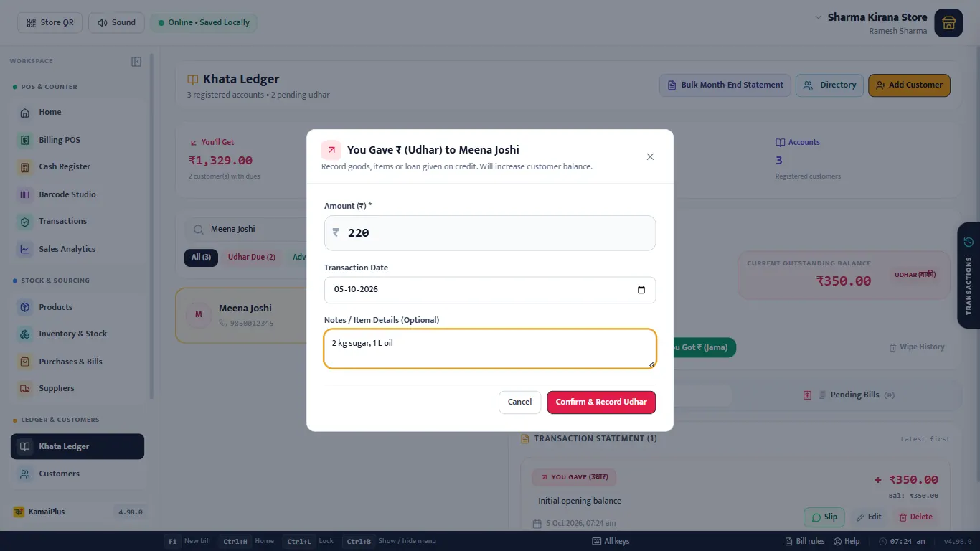
Task: Open the date picker calendar icon
Action: (x=641, y=290)
